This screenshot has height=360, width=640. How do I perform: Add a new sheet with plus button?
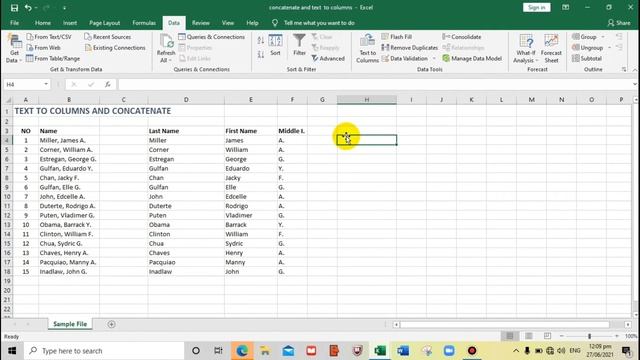(111, 324)
